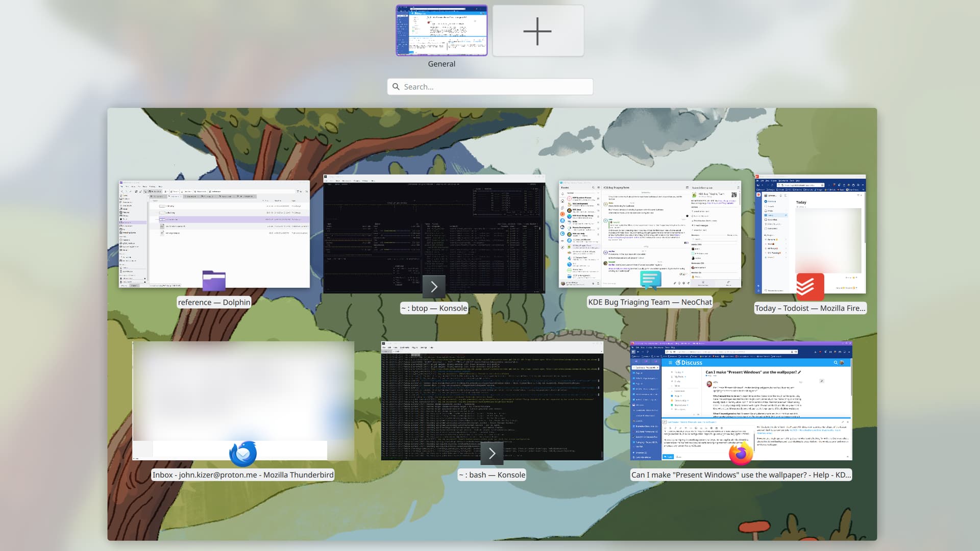Click the Firefox icon on Discuss window
The image size is (980, 551).
pyautogui.click(x=741, y=454)
